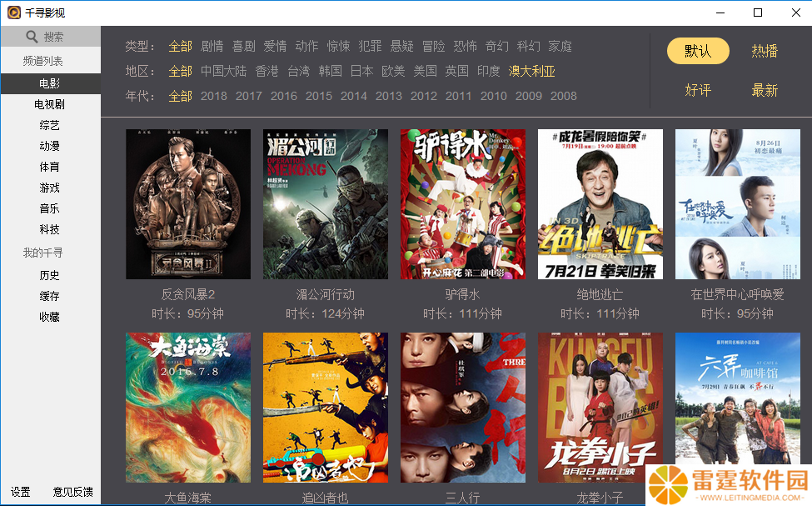The height and width of the screenshot is (506, 812).
Task: Filter year by 2018
Action: (214, 96)
